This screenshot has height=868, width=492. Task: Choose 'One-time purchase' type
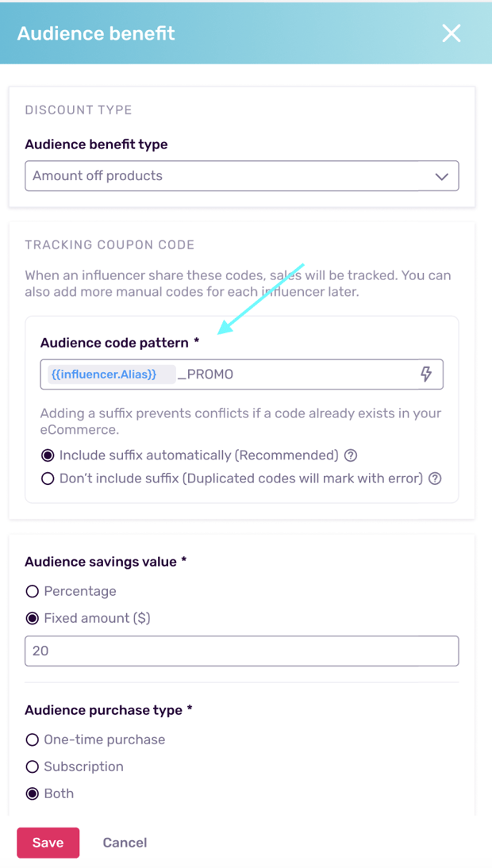pyautogui.click(x=32, y=739)
